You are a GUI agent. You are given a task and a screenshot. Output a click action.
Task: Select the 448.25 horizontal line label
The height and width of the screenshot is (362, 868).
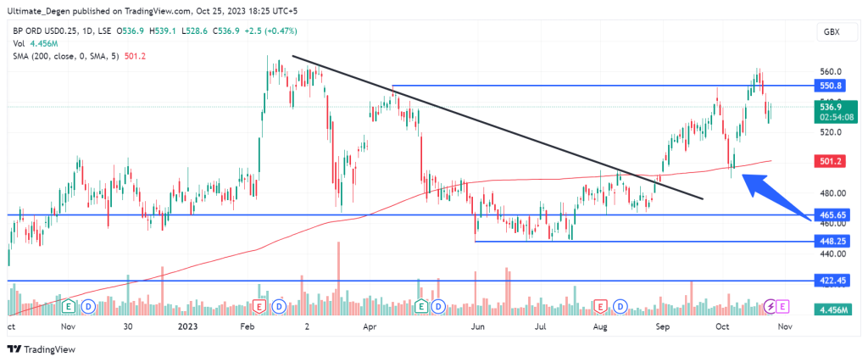point(831,242)
